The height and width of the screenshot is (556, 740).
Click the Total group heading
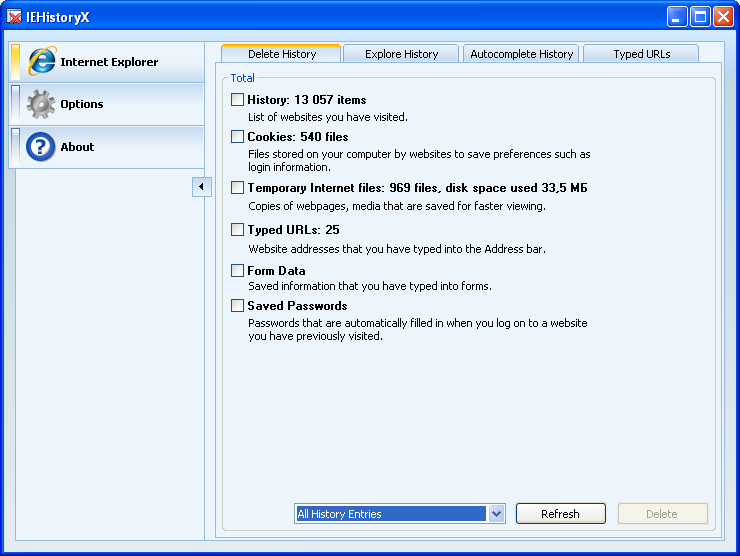243,78
